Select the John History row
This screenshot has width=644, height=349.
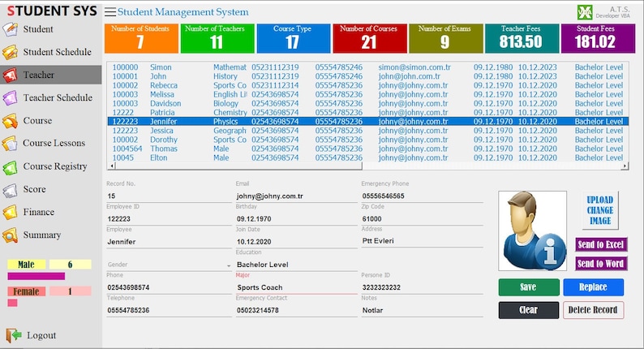pos(367,76)
